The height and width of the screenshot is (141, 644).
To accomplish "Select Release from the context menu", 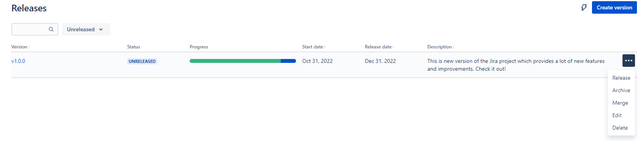I will point(621,78).
